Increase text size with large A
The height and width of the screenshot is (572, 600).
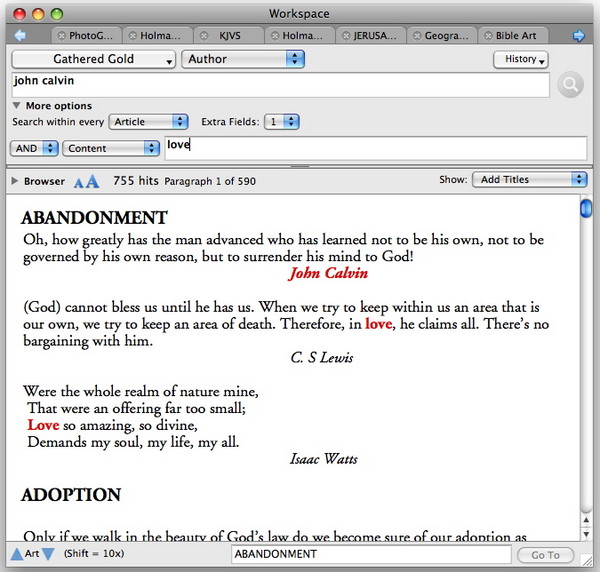(92, 181)
